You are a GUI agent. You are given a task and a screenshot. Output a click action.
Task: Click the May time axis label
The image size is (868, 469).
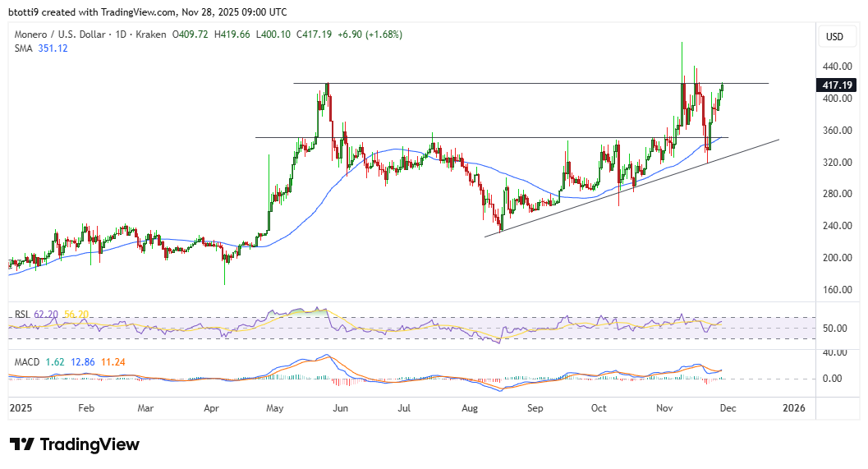point(274,408)
